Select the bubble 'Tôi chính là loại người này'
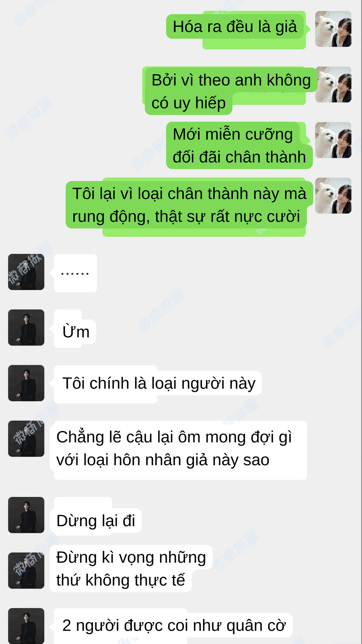The width and height of the screenshot is (362, 644). tap(158, 384)
